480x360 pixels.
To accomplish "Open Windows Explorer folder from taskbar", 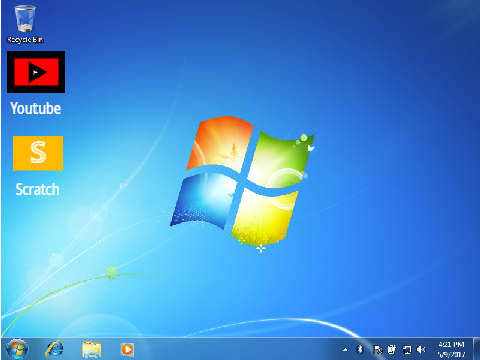I will [x=92, y=349].
